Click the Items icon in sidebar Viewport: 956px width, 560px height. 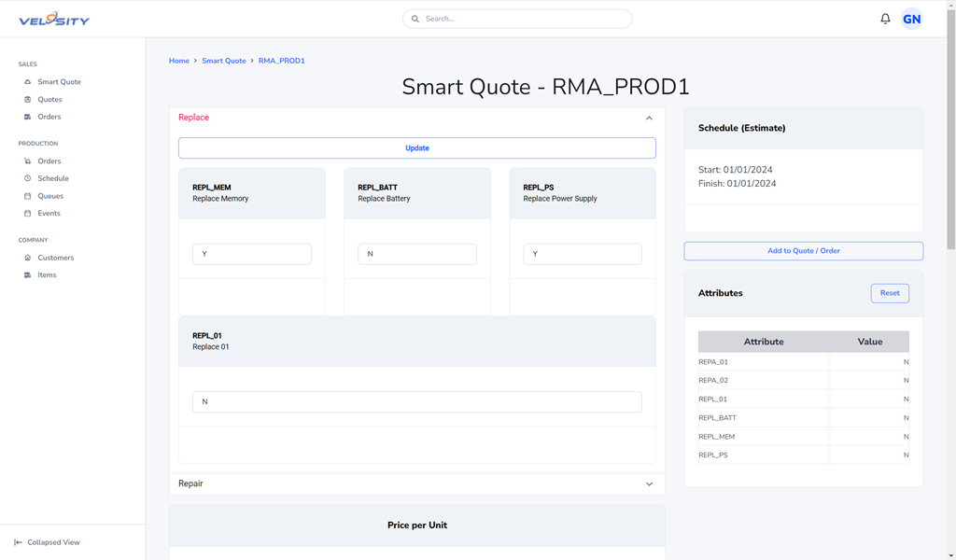tap(28, 275)
